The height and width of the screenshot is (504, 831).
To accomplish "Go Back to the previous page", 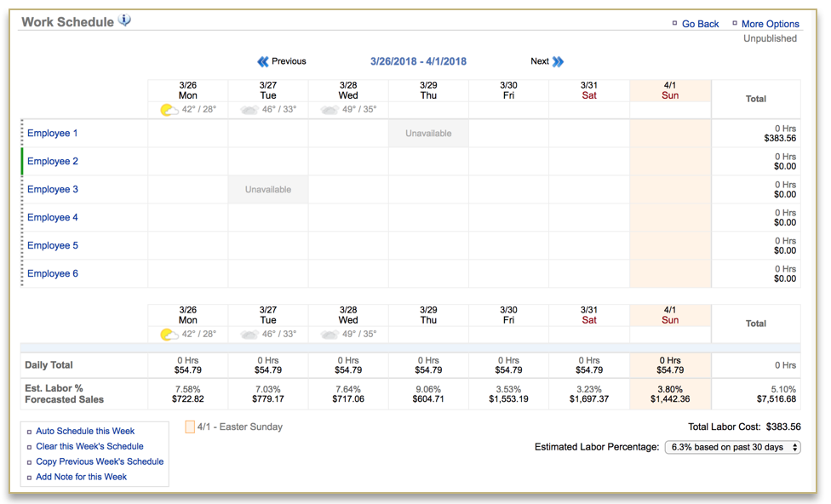I will (x=700, y=24).
